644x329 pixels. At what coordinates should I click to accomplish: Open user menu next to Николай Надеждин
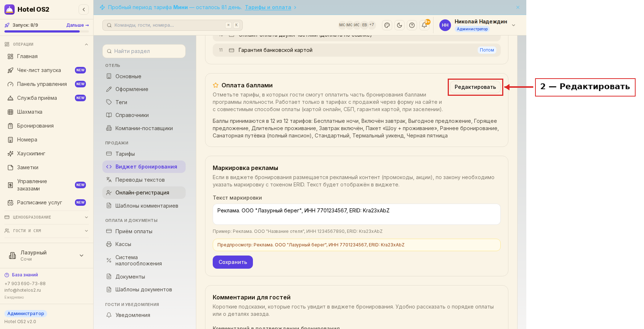click(x=514, y=25)
